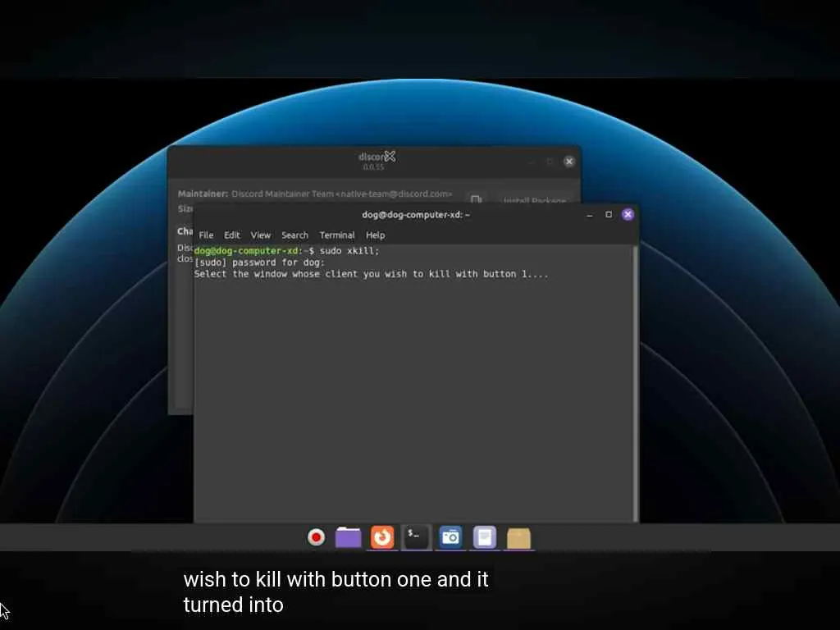
Task: Open the terminal Help menu
Action: [375, 235]
